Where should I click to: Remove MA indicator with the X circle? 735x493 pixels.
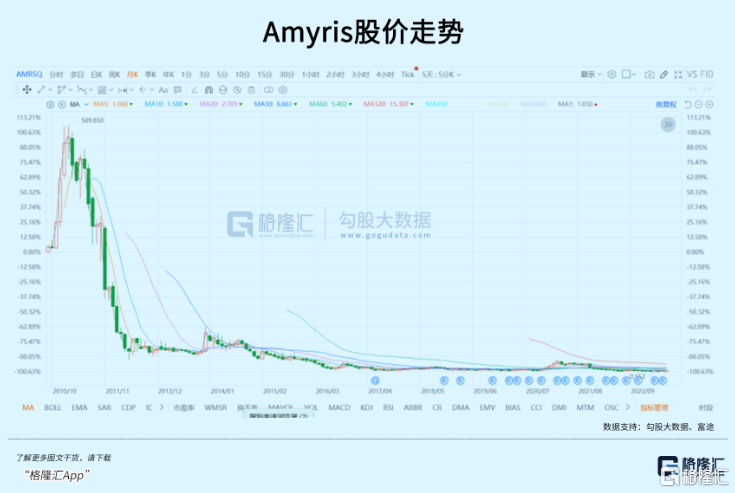(x=61, y=105)
